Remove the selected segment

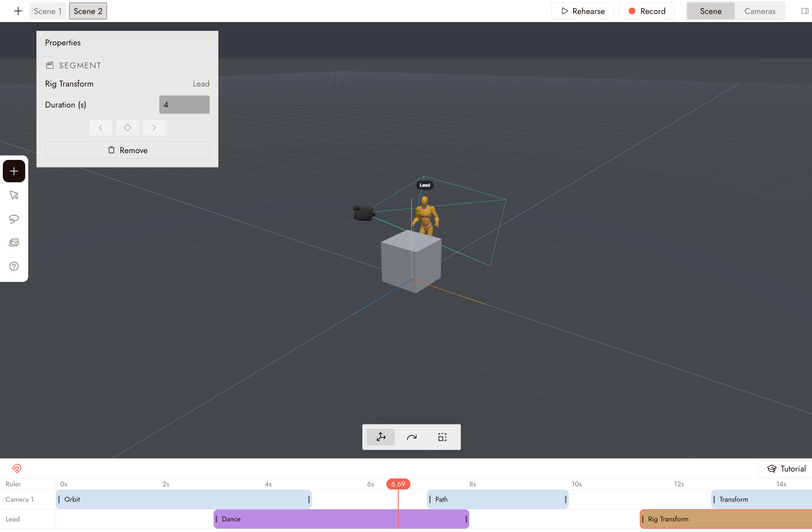pyautogui.click(x=127, y=150)
